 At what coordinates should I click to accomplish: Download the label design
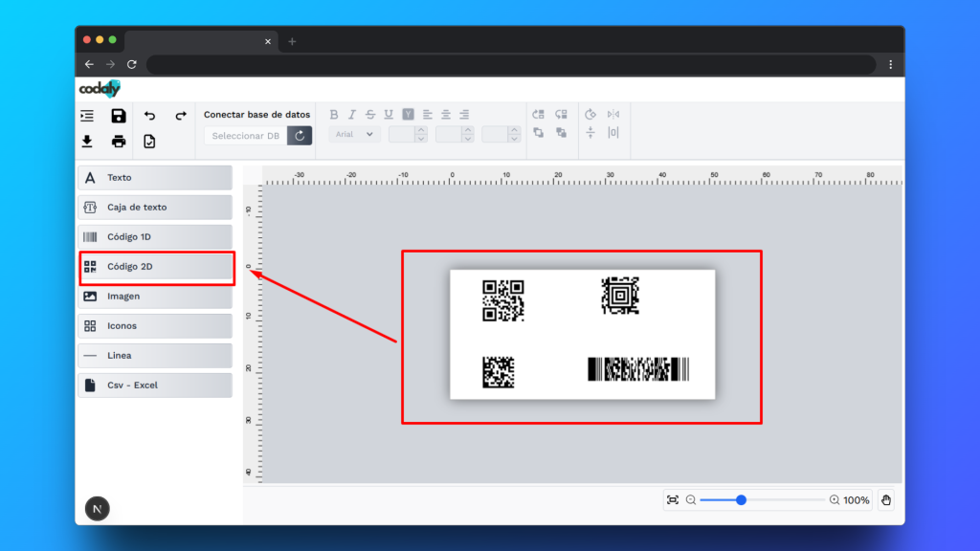pos(87,142)
